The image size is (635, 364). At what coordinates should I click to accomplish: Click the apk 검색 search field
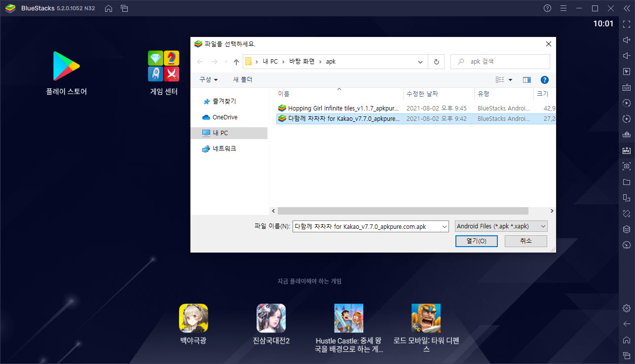click(500, 62)
